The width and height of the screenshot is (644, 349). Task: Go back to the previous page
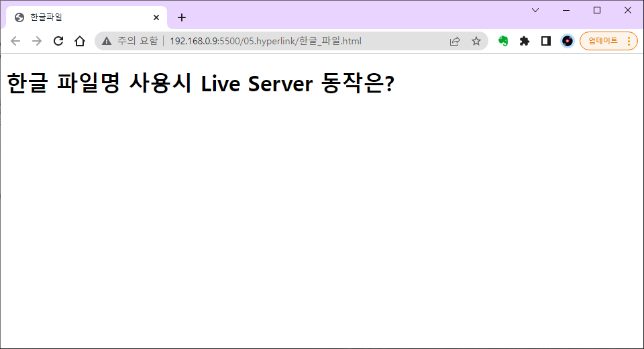tap(15, 41)
